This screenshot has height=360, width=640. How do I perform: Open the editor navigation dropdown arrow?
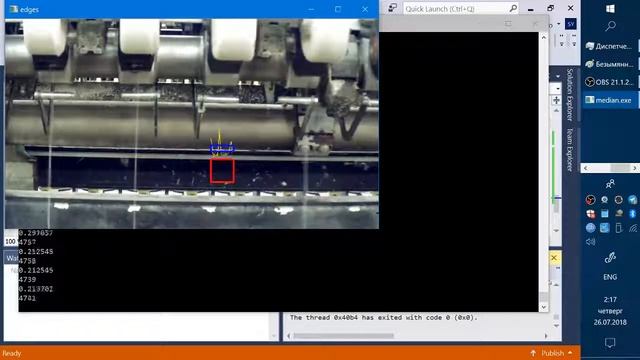point(558,89)
